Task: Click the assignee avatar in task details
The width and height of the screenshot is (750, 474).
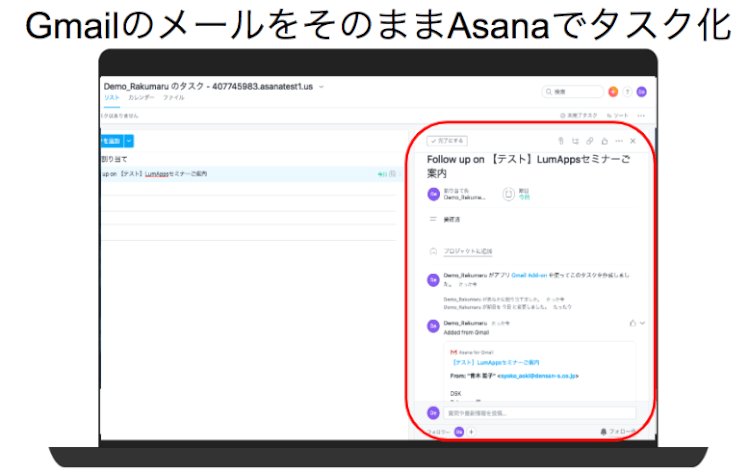Action: point(433,194)
